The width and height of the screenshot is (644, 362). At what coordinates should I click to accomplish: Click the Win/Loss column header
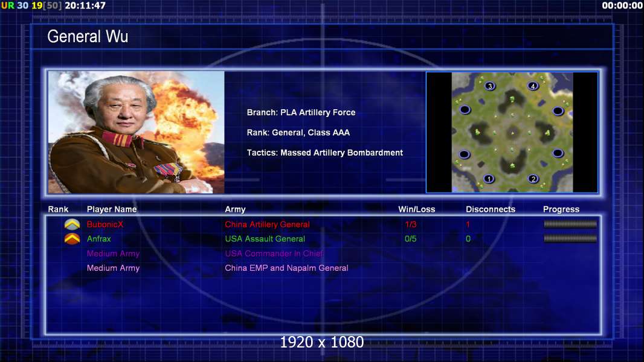[416, 209]
